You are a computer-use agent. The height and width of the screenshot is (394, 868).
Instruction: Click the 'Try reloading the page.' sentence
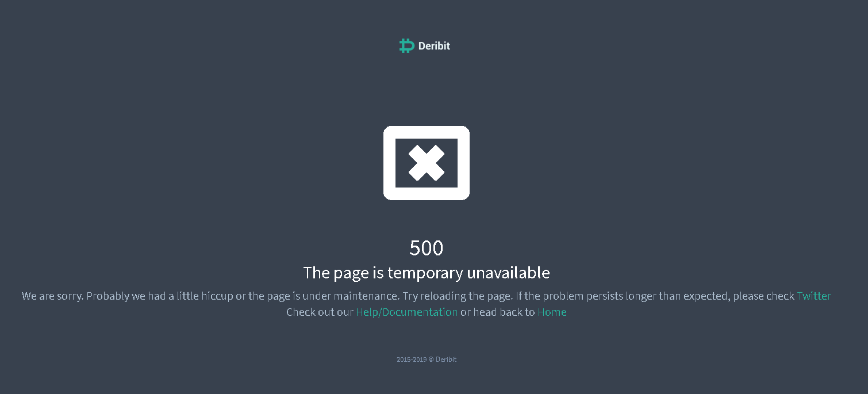tap(458, 296)
